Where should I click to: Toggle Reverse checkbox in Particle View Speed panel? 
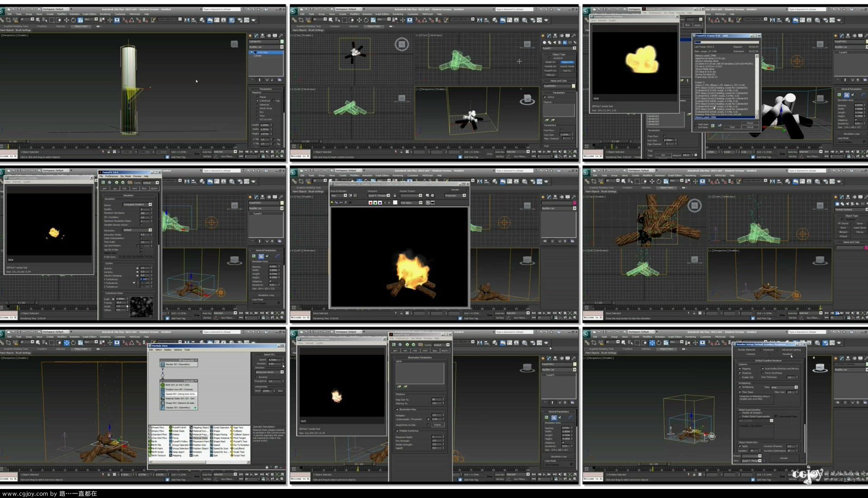coord(256,377)
